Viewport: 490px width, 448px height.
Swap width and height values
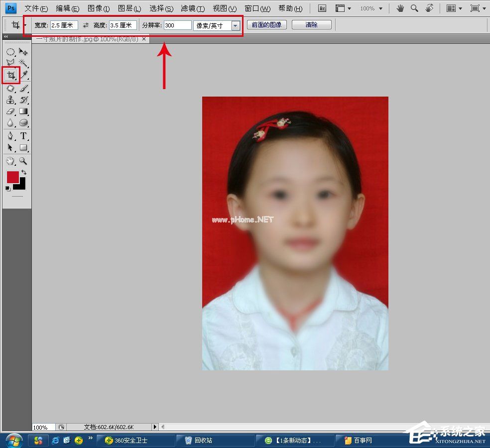click(x=86, y=25)
